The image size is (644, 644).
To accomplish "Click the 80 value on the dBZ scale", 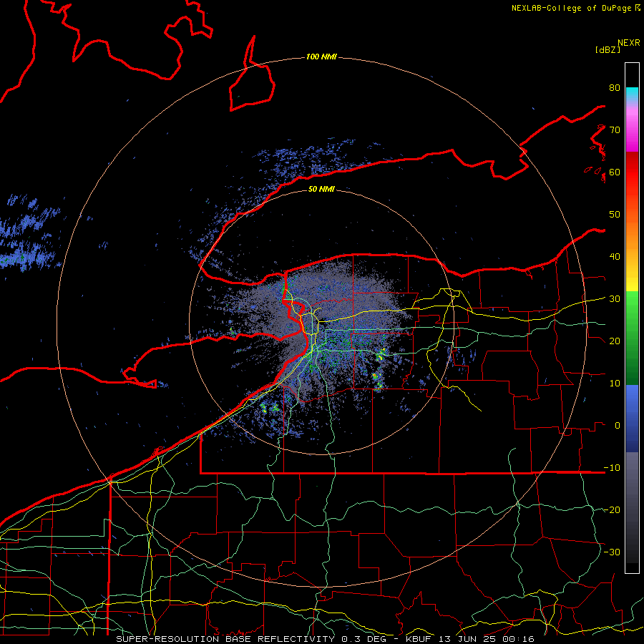I will (615, 88).
